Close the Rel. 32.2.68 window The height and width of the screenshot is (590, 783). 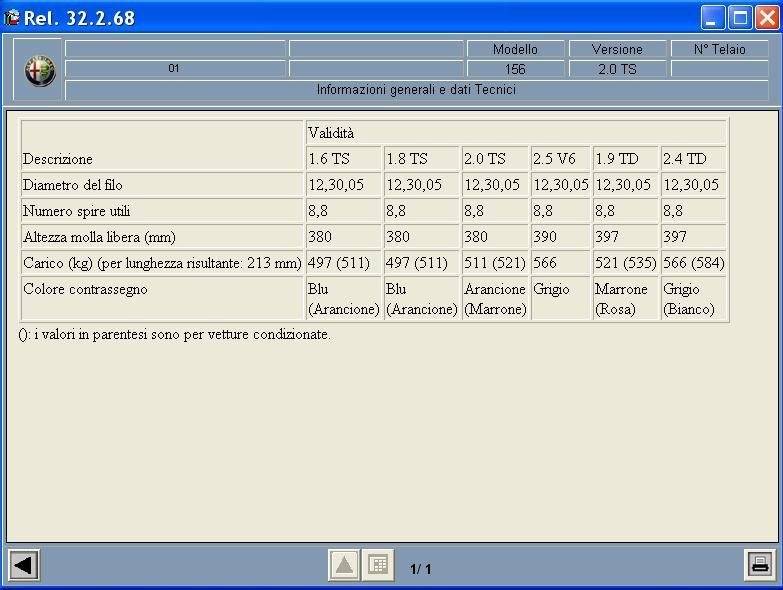click(767, 18)
